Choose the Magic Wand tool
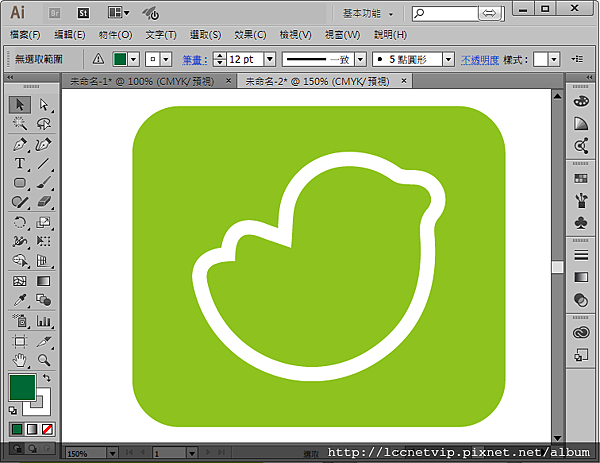 [x=20, y=124]
